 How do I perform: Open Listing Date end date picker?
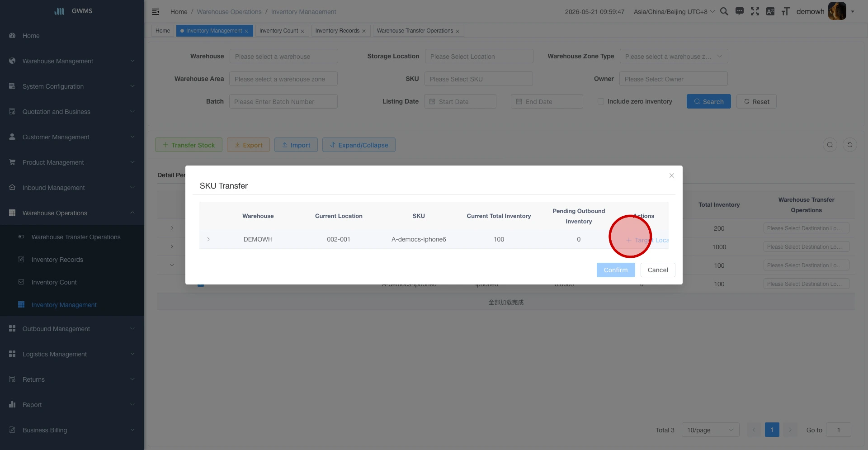pos(547,102)
